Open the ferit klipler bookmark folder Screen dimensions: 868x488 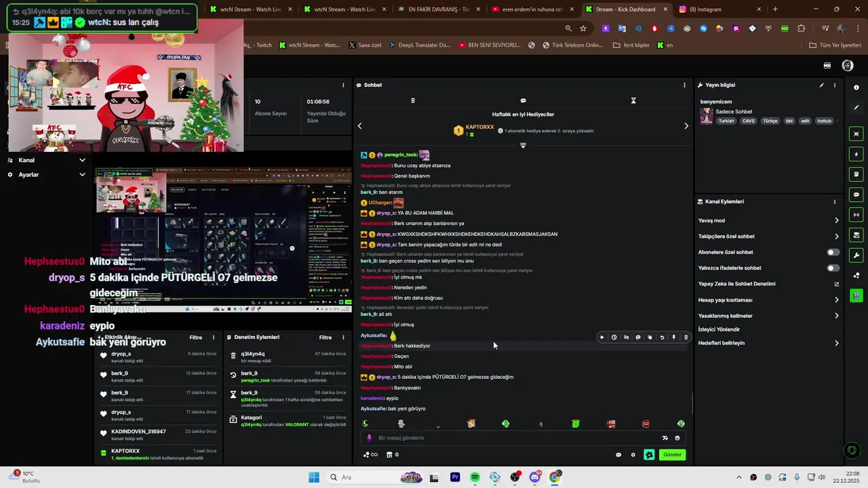pos(631,45)
